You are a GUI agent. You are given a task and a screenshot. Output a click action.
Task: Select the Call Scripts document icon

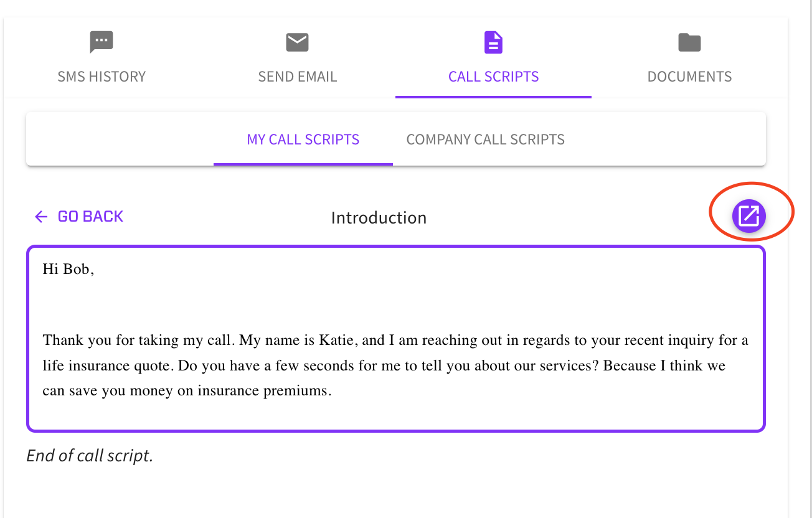[493, 42]
